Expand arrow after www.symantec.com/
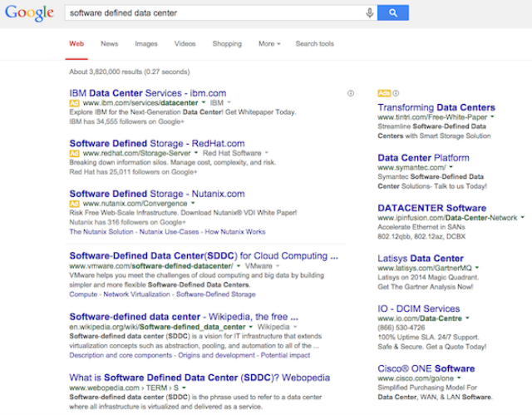 451,167
